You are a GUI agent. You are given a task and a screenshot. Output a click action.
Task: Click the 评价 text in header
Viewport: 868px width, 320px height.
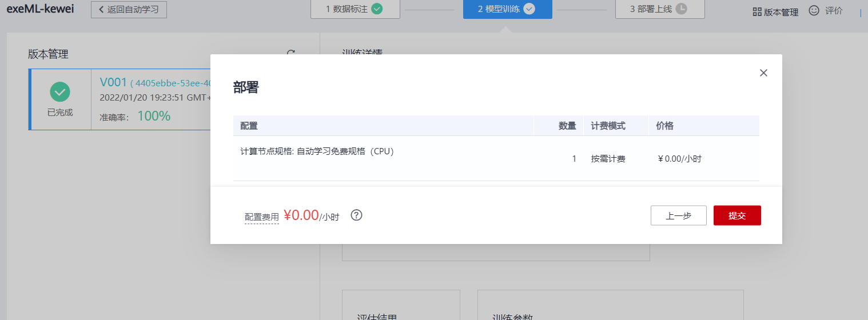[x=834, y=11]
